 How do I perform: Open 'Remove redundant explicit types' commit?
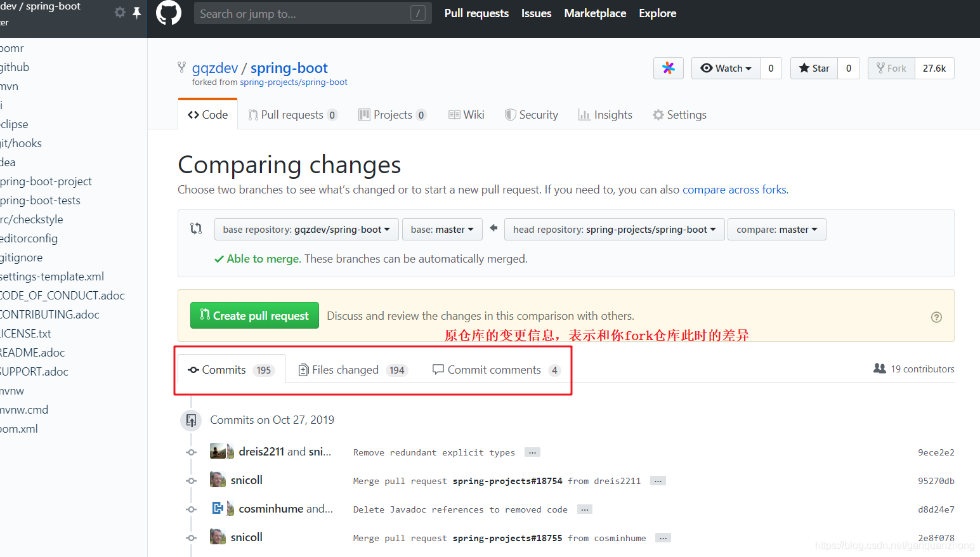[x=434, y=452]
